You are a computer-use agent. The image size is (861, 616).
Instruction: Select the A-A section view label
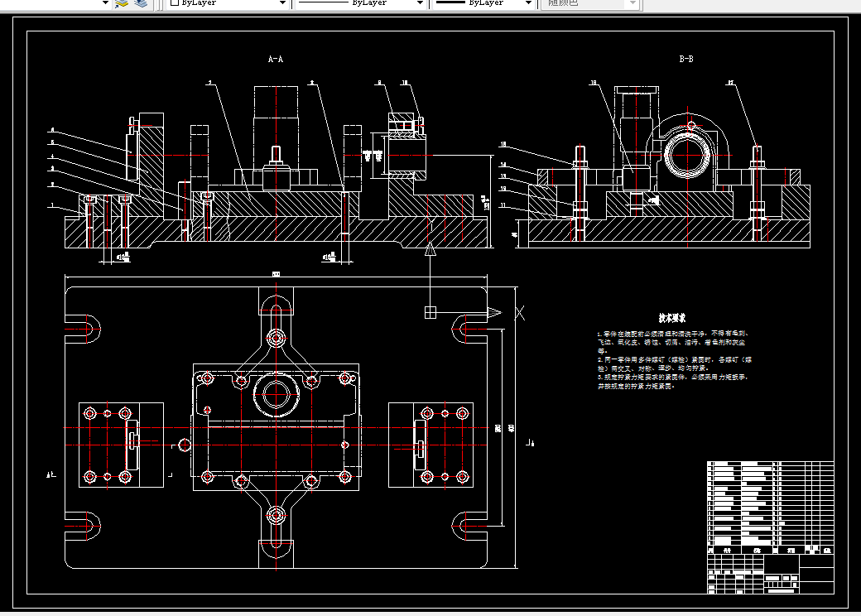(275, 59)
